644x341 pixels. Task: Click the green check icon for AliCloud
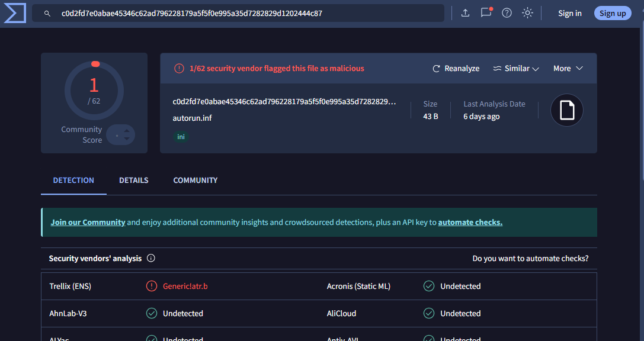tap(429, 314)
